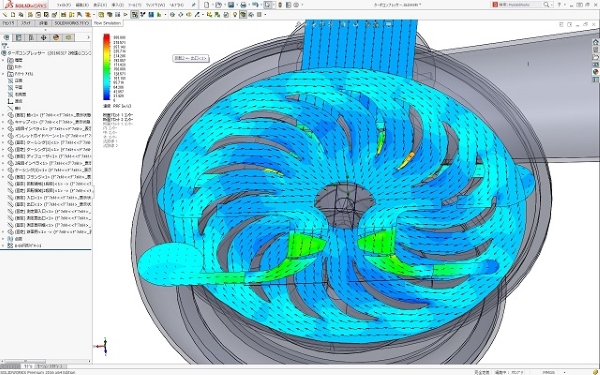Click the velocity color legend bar
The image size is (600, 375).
[106, 67]
